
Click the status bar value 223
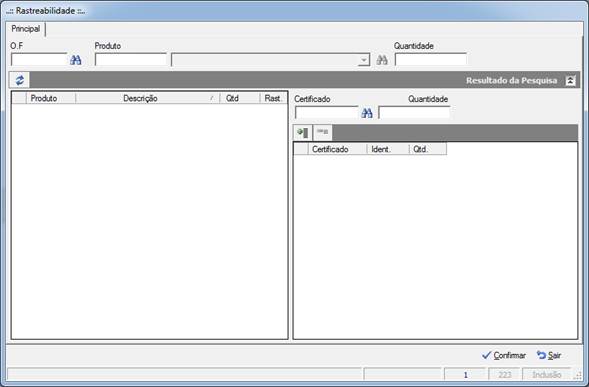pos(504,375)
